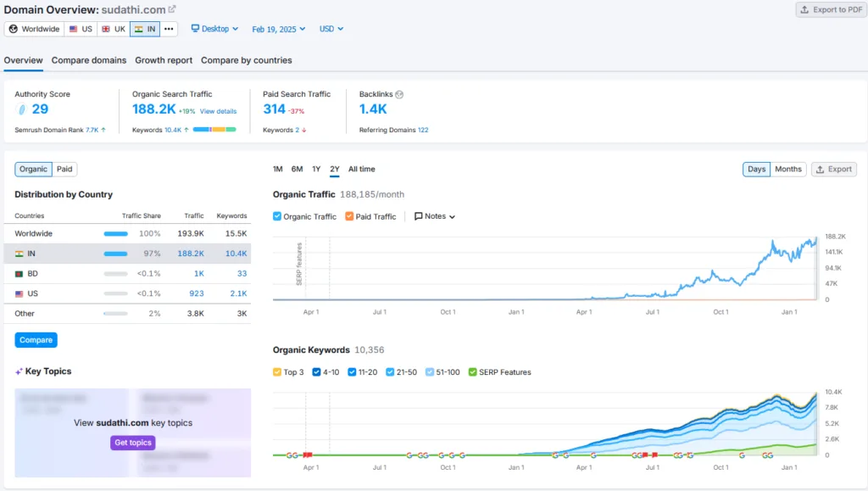Click the red note flag near Apr 1
868x491 pixels.
coord(308,455)
